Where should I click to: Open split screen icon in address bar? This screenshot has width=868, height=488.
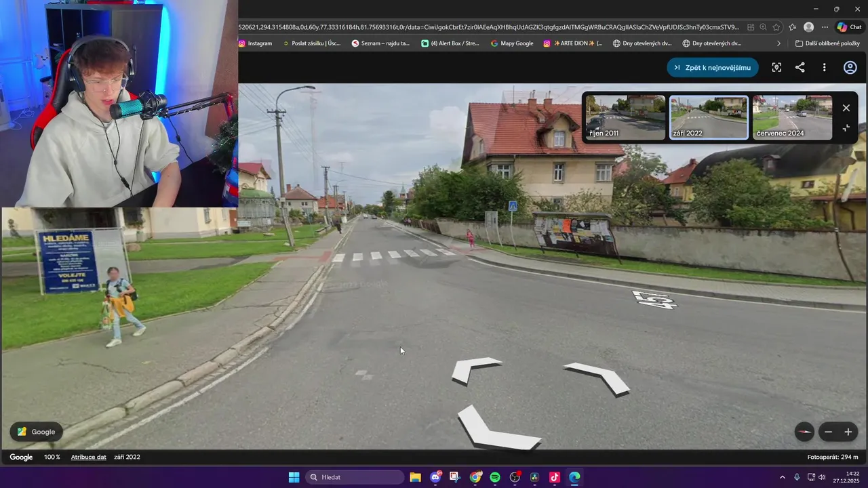[751, 27]
